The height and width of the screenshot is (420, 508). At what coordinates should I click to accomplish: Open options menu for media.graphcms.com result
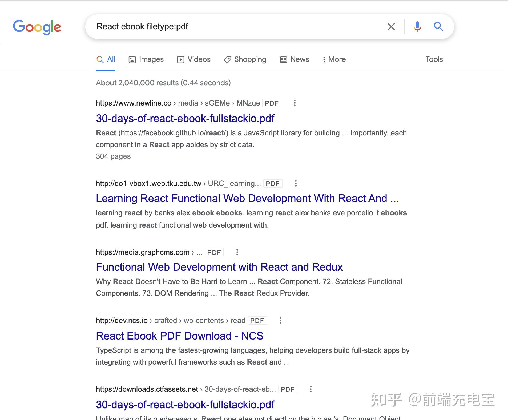(237, 252)
